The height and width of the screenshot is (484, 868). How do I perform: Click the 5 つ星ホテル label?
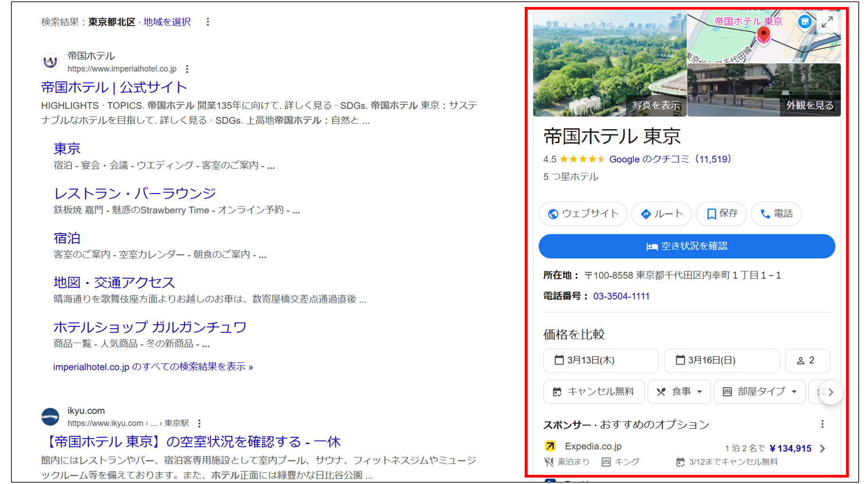(x=571, y=177)
